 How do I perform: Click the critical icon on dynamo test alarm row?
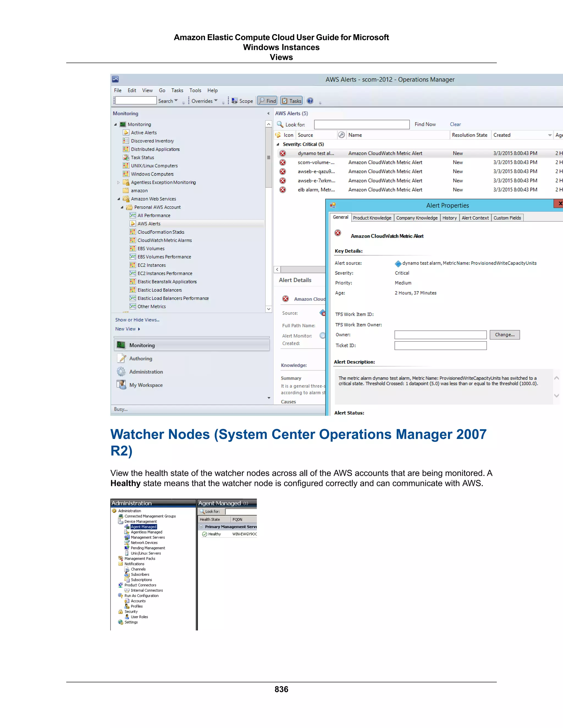tap(283, 153)
